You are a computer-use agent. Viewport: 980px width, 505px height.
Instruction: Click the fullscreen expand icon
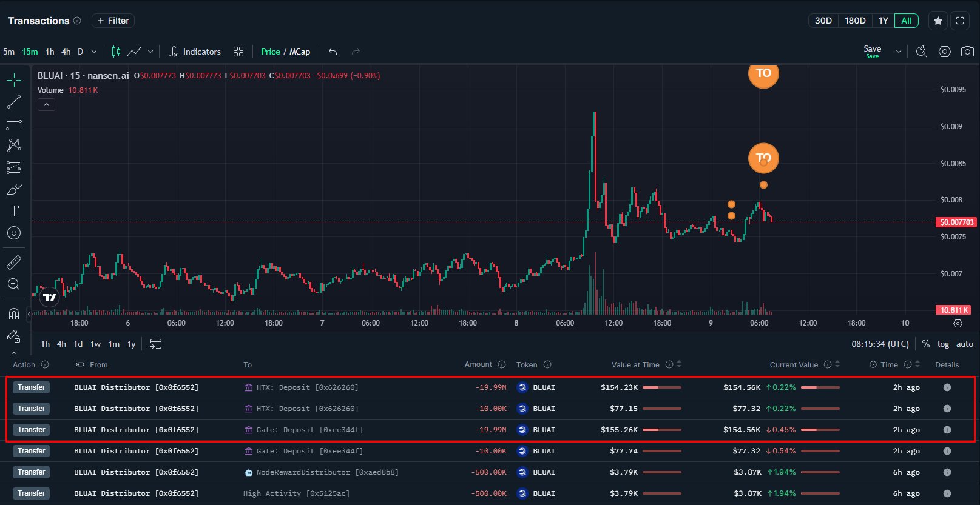(x=960, y=21)
